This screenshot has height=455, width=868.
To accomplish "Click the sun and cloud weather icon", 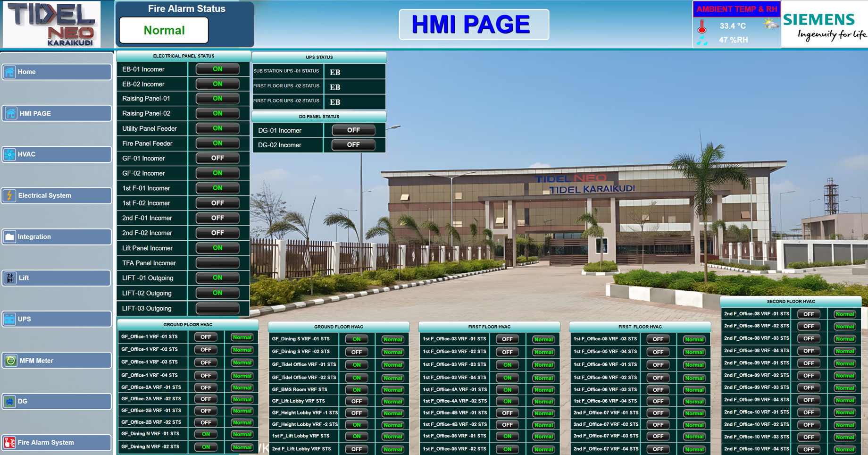I will (771, 24).
